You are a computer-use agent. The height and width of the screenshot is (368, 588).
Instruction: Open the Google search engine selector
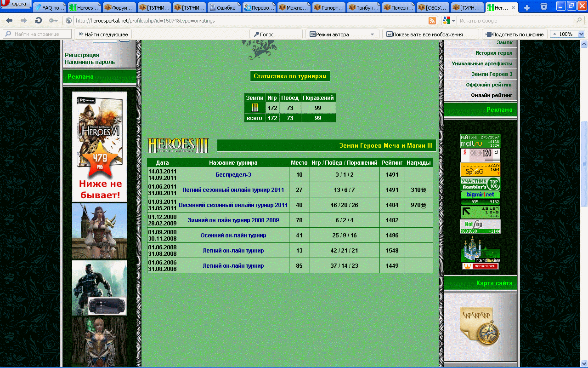point(449,21)
